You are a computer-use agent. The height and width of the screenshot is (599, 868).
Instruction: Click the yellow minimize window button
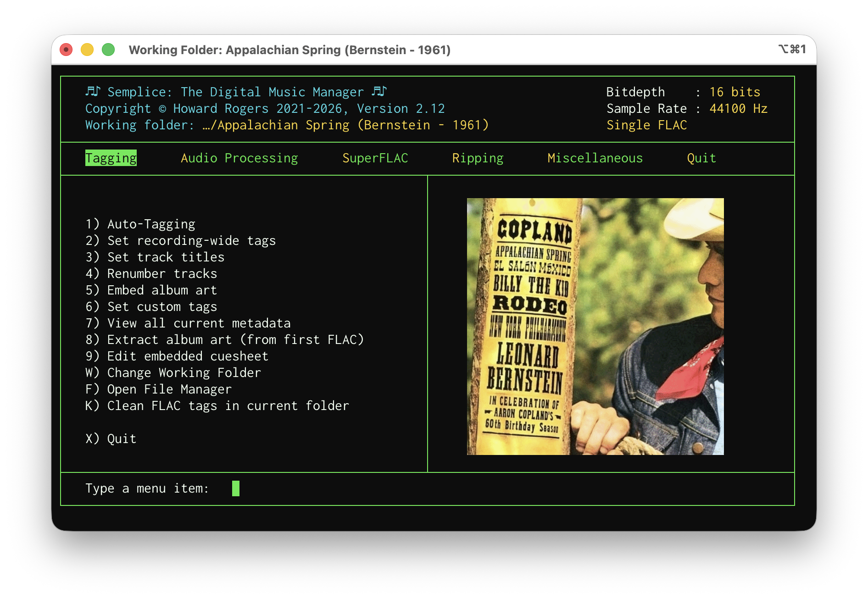pyautogui.click(x=87, y=50)
